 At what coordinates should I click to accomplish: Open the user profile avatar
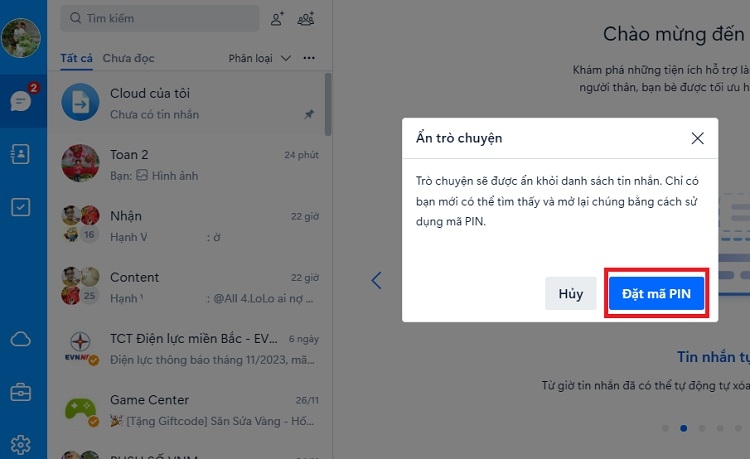pyautogui.click(x=21, y=38)
